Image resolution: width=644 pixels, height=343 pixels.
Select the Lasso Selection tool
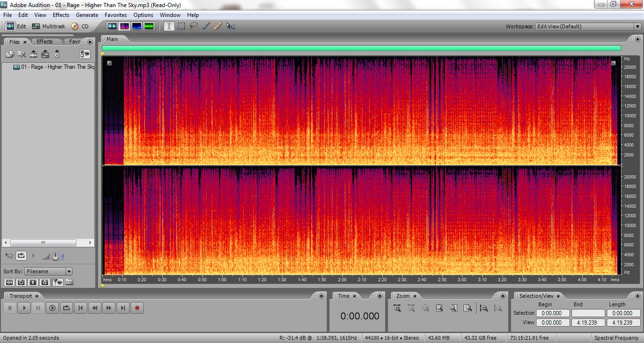click(193, 26)
